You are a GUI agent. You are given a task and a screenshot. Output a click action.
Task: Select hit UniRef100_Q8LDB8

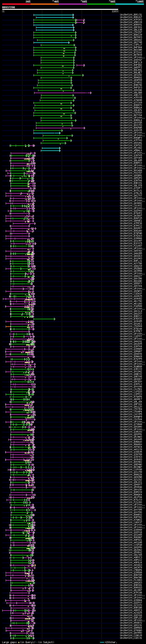click(x=131, y=93)
